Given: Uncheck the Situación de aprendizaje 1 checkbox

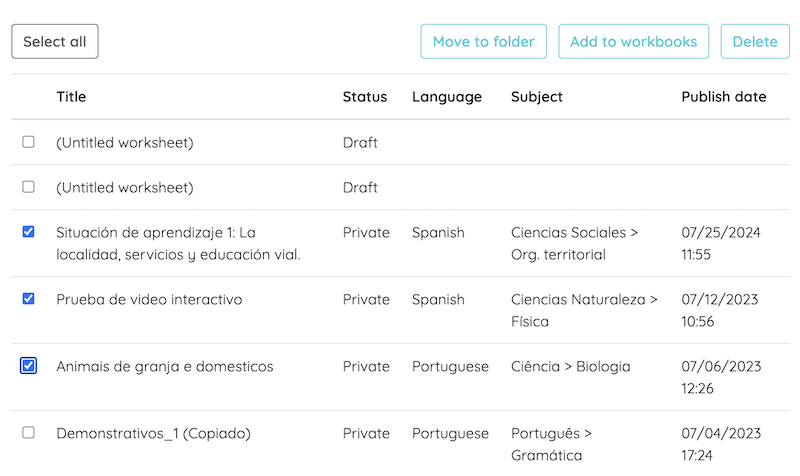Looking at the screenshot, I should 28,232.
